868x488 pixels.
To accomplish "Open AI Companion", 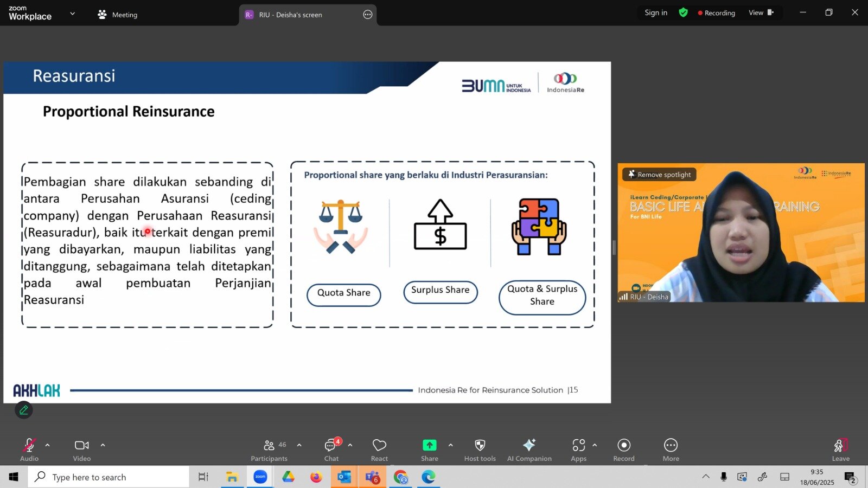I will 529,450.
